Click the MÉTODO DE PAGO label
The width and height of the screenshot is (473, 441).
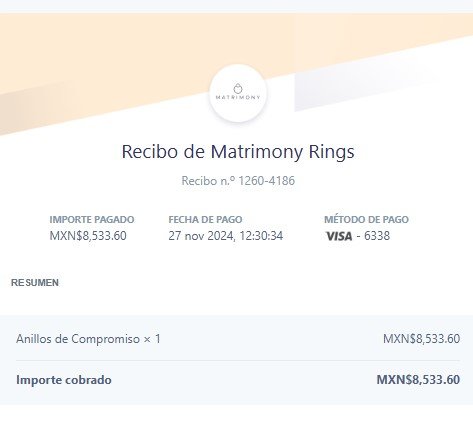(x=366, y=219)
